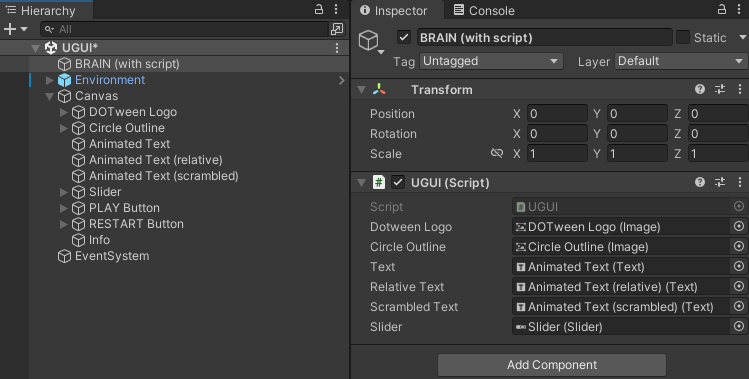Open Transform presets icon
The width and height of the screenshot is (749, 379).
click(720, 89)
